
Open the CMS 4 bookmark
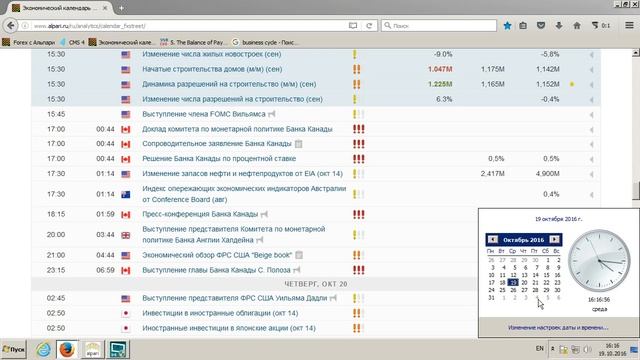[x=72, y=42]
